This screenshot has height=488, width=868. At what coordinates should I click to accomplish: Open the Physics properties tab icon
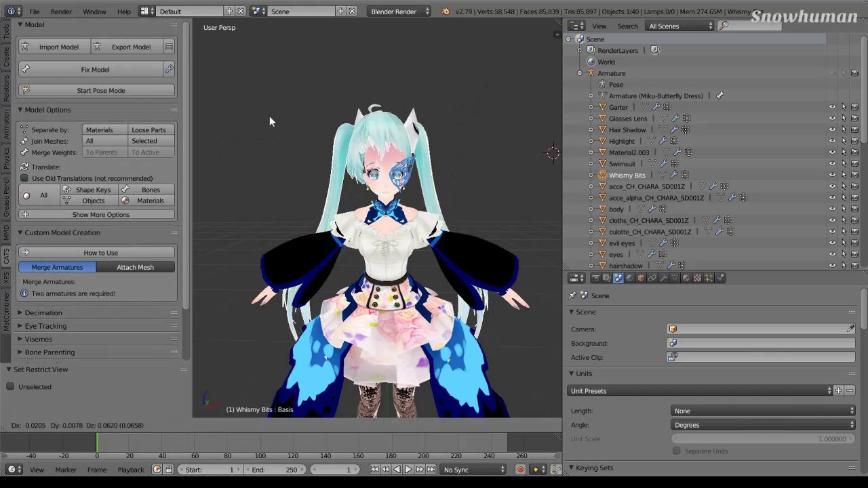(x=720, y=278)
